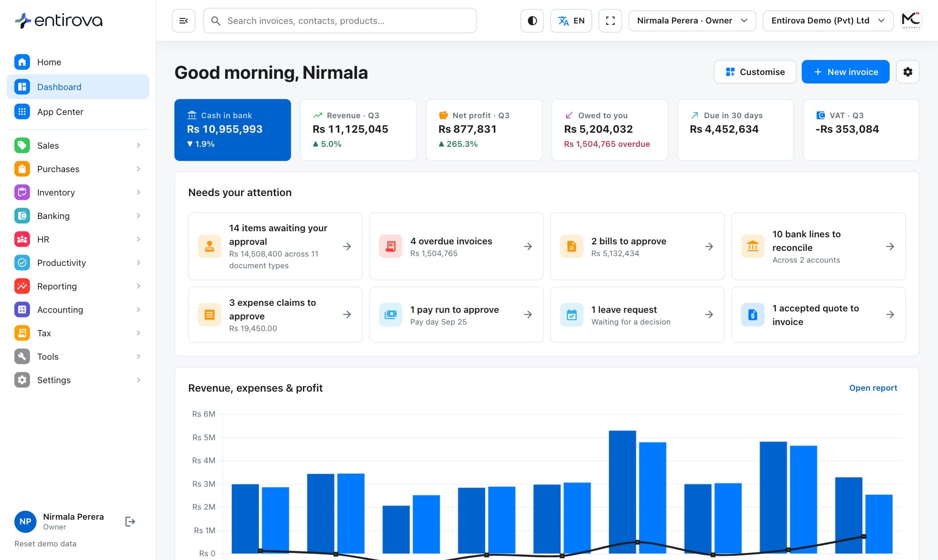Viewport: 938px width, 560px height.
Task: Open the Home sidebar icon
Action: 22,62
